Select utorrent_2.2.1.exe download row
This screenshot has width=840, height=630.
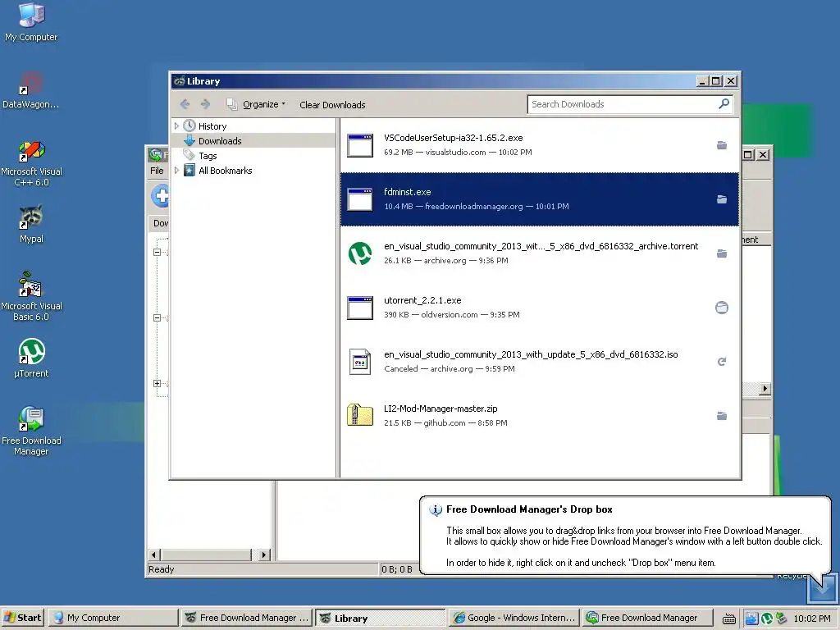[x=540, y=308]
